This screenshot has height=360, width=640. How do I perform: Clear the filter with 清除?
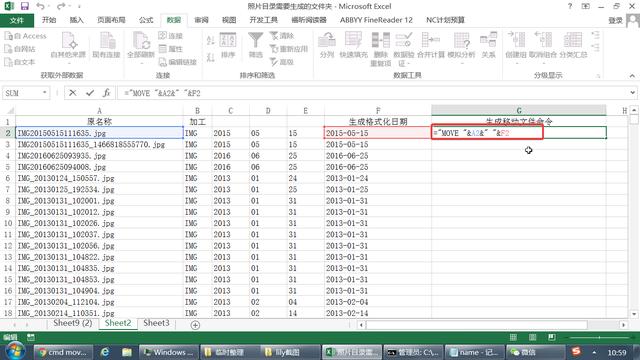[282, 36]
